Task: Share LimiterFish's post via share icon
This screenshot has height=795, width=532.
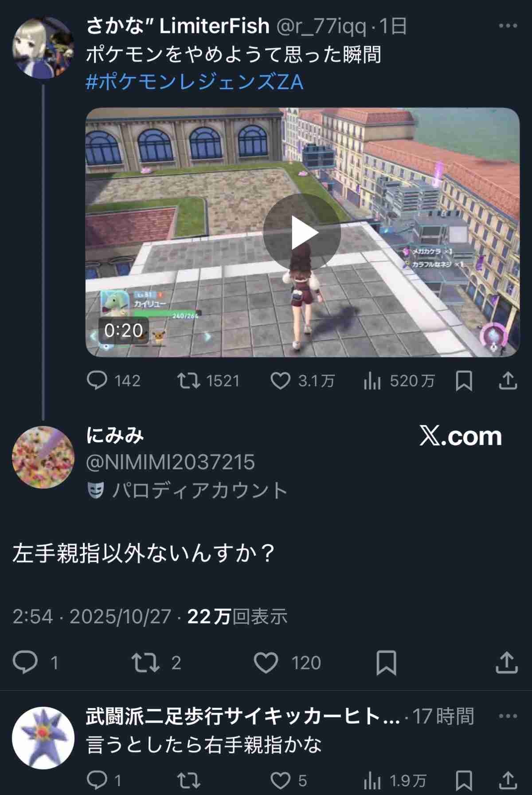Action: 508,381
